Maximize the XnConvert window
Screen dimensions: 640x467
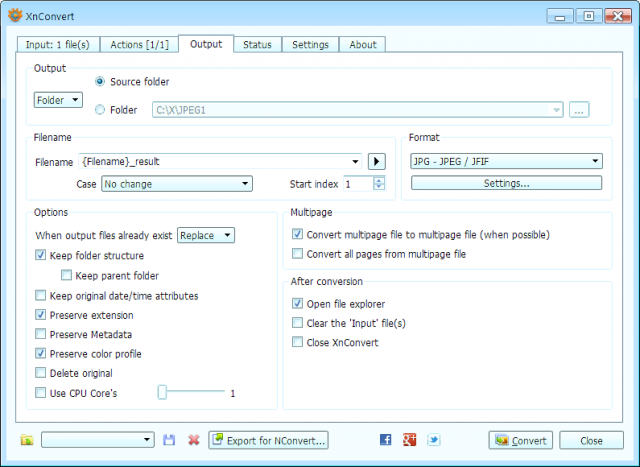(x=589, y=16)
